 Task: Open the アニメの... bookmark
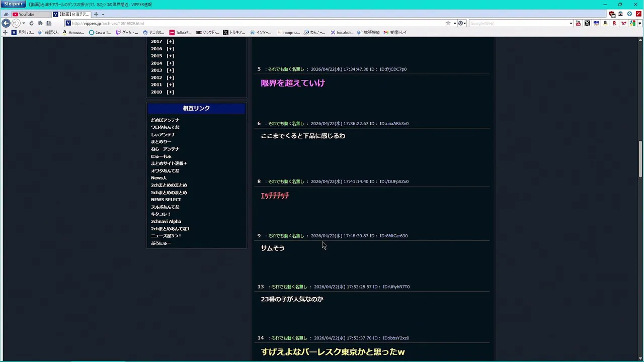pyautogui.click(x=153, y=32)
